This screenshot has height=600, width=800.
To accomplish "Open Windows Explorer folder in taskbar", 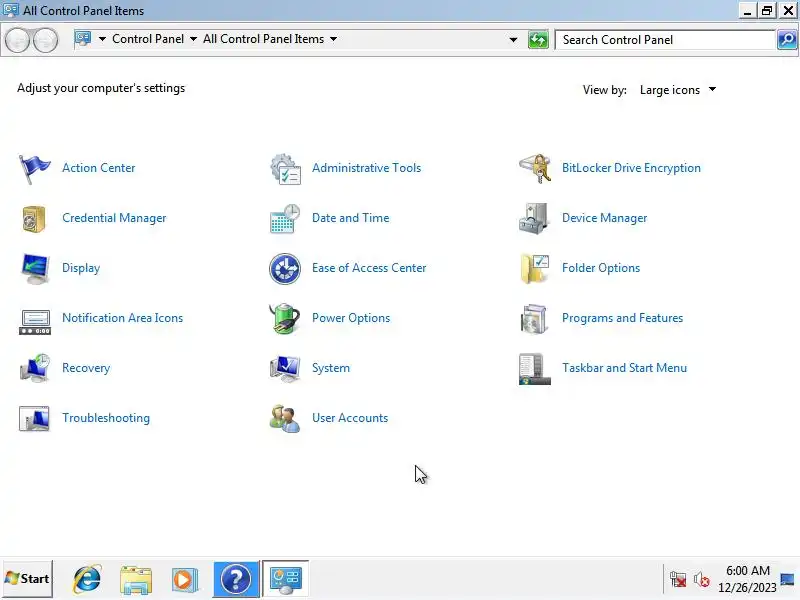I will pos(136,580).
